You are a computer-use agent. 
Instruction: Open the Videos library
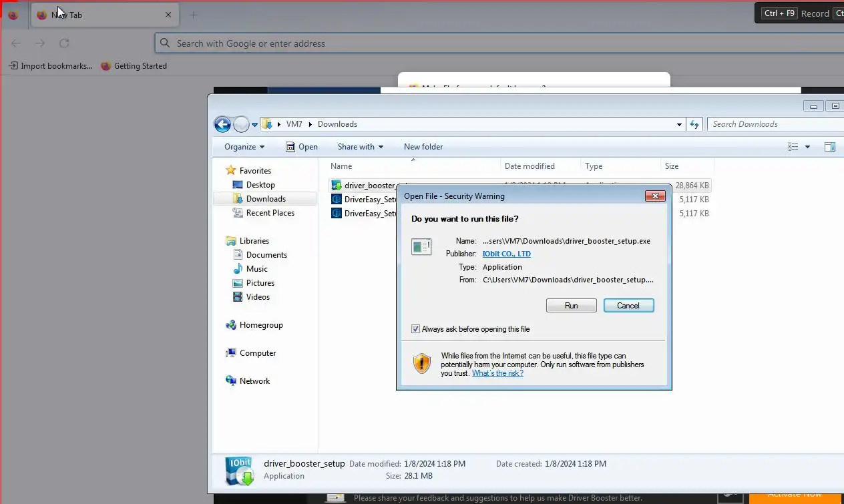click(258, 297)
